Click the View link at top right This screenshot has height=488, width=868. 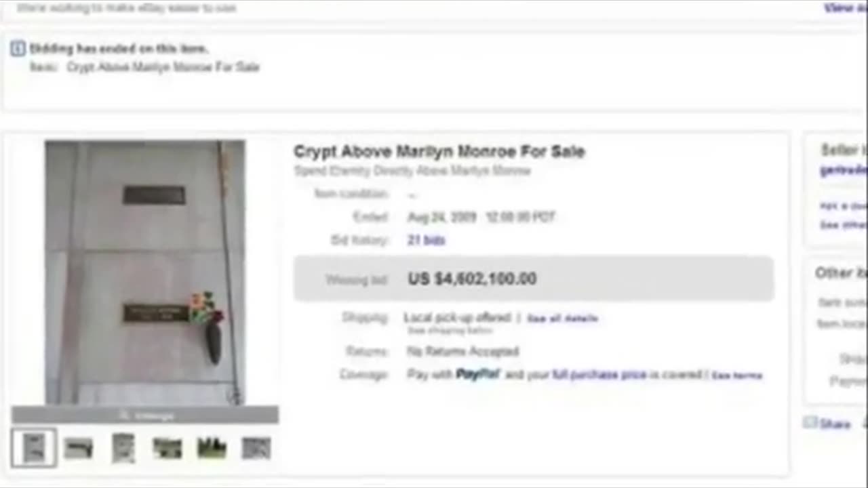(x=846, y=7)
